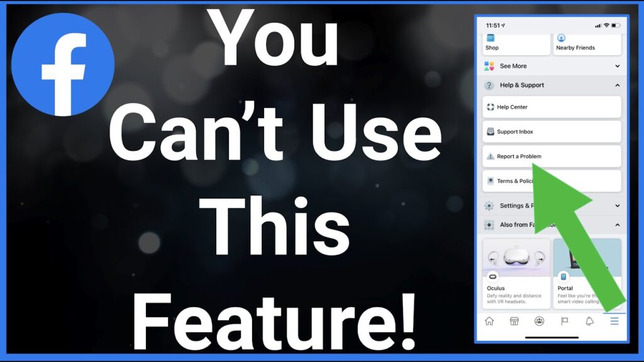Screen dimensions: 644x362
Task: Click the Oculus description text
Action: 514,299
